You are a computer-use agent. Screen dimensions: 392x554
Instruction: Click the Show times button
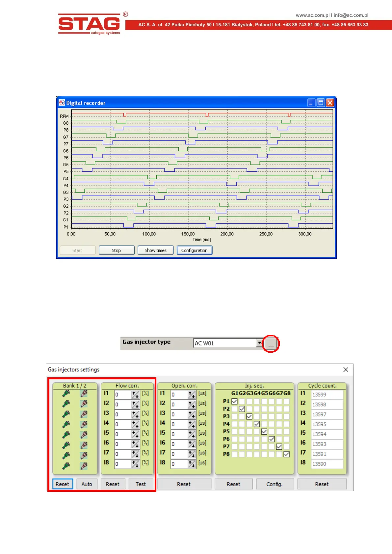coord(155,250)
